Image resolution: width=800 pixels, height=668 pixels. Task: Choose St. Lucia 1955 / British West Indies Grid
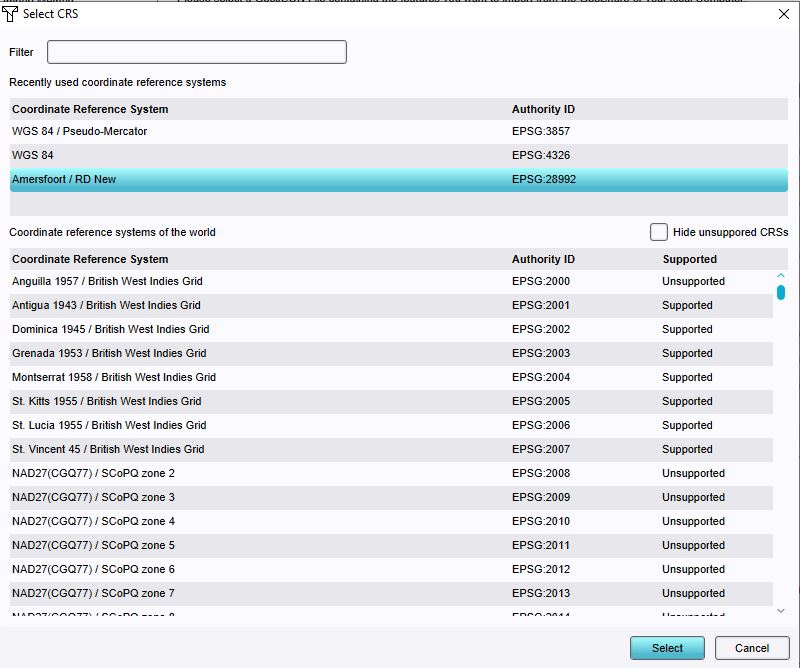click(107, 425)
